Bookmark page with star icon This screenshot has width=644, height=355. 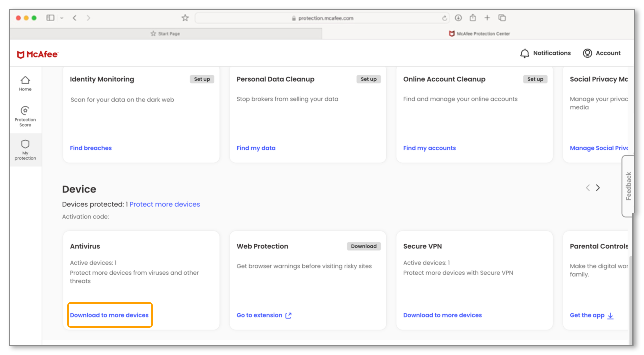click(x=185, y=18)
